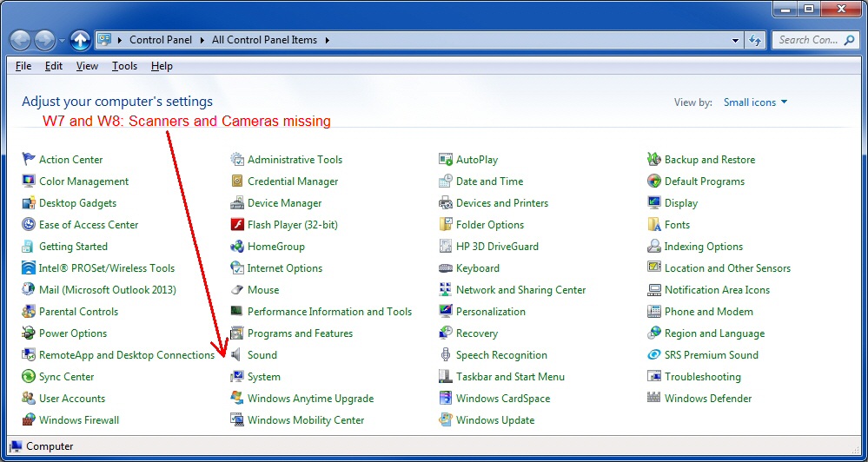Screen dimensions: 868x462
Task: Click the Up one level button
Action: [80, 40]
